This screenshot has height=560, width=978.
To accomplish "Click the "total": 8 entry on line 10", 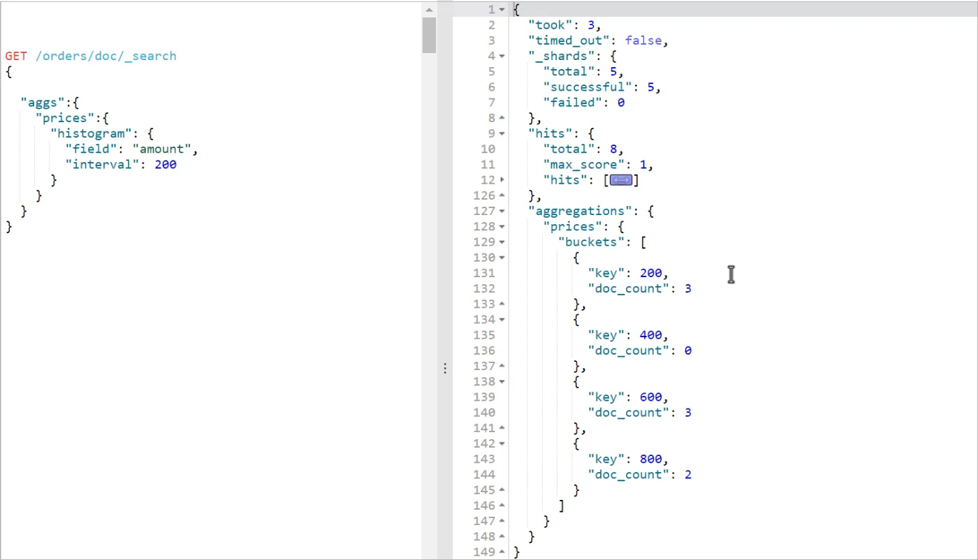I will coord(581,149).
